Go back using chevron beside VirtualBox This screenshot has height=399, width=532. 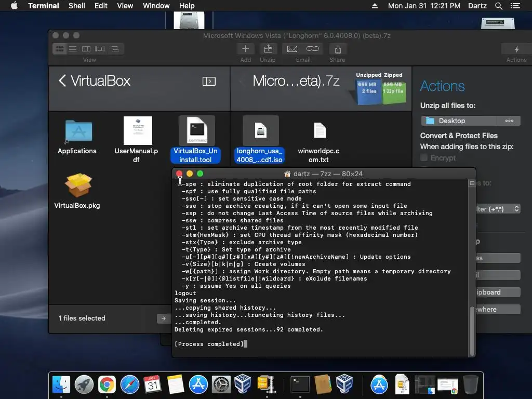(x=62, y=81)
